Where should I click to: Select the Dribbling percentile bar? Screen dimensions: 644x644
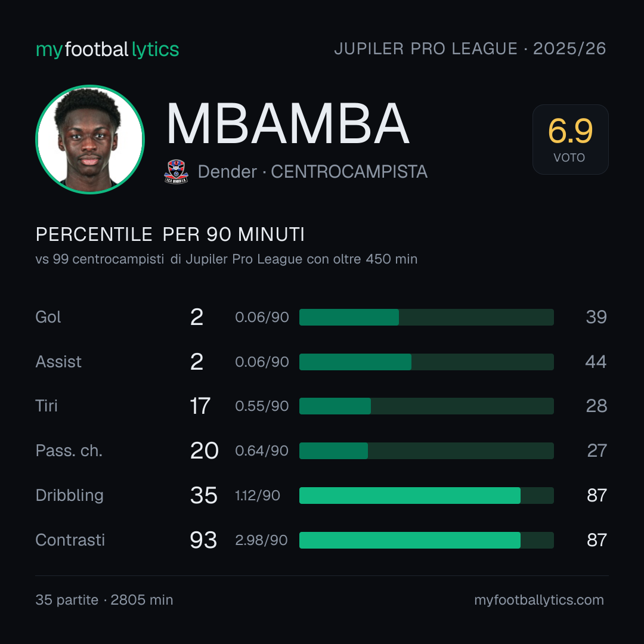tap(426, 496)
